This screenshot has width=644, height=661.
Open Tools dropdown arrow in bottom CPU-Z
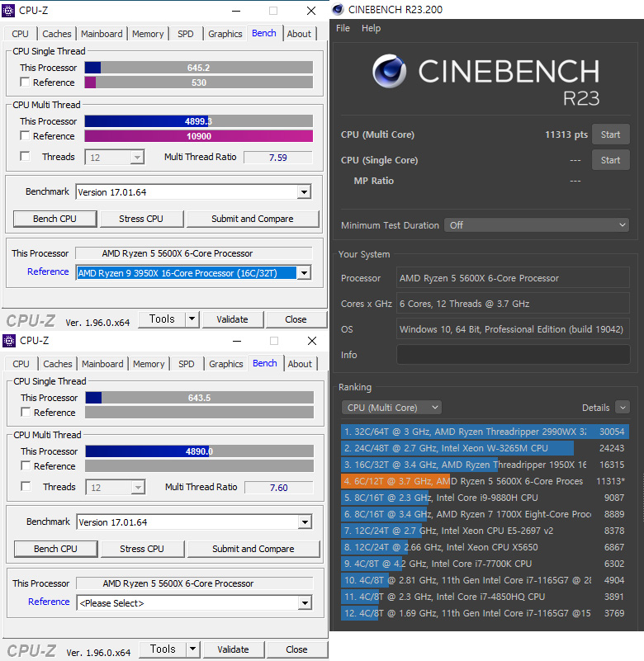point(192,649)
